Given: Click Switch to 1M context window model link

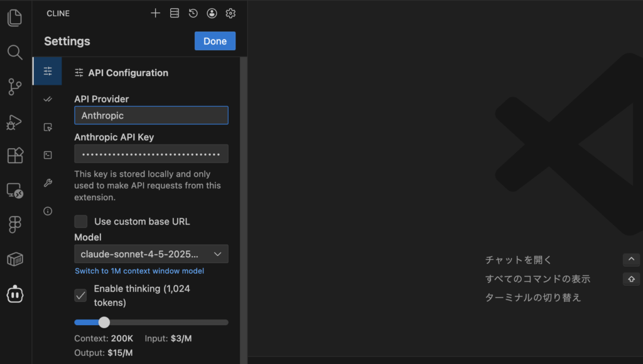Looking at the screenshot, I should pos(139,271).
